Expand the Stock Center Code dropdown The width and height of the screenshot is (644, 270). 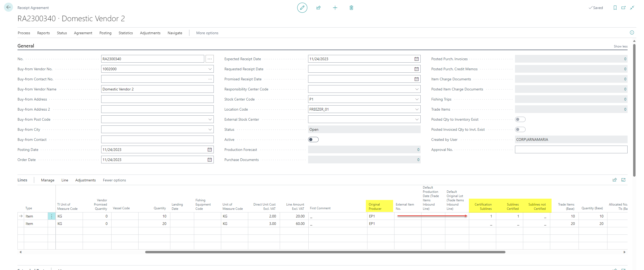click(x=417, y=99)
